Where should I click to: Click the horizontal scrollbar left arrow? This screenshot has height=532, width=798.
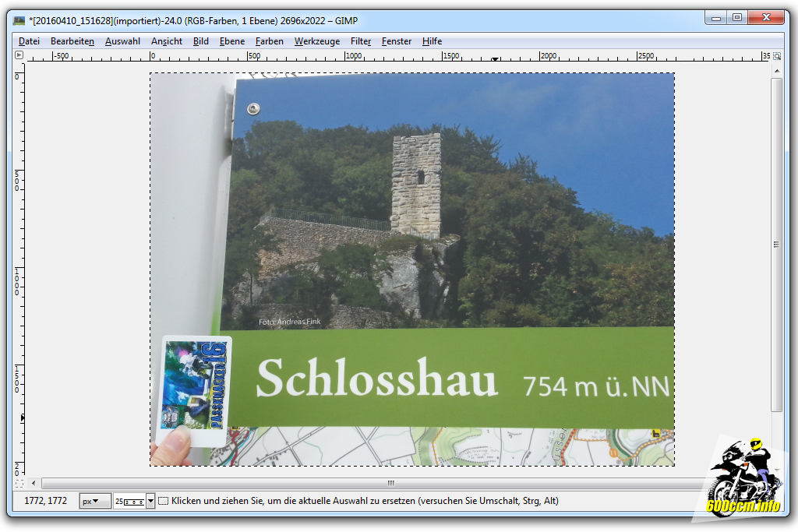33,483
